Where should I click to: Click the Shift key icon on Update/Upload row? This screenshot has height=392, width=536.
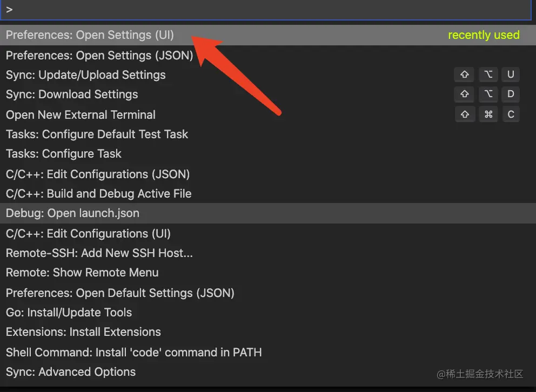click(464, 75)
